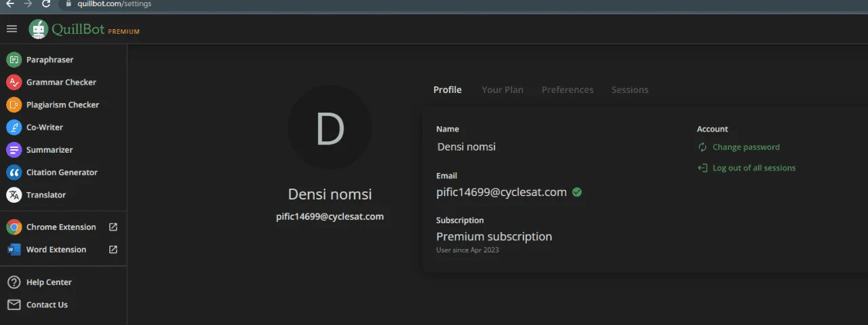Open the Translator icon

coord(14,195)
